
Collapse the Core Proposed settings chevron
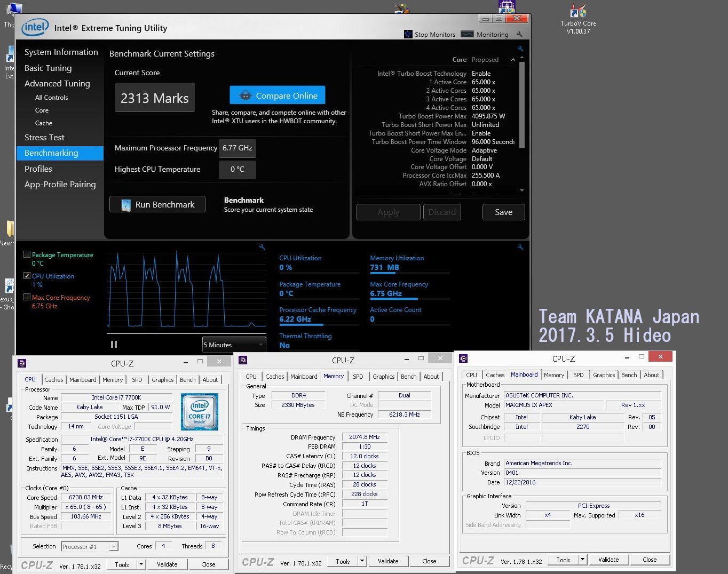(x=513, y=60)
